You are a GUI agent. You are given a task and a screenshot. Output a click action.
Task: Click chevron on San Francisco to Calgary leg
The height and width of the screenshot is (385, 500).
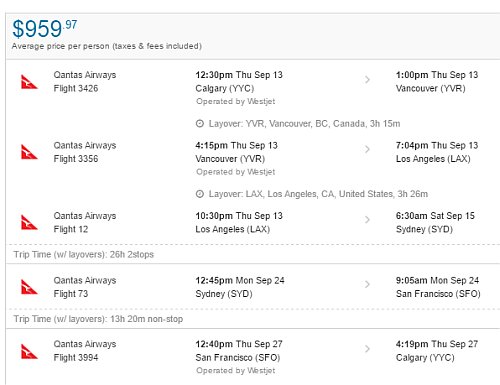(367, 349)
